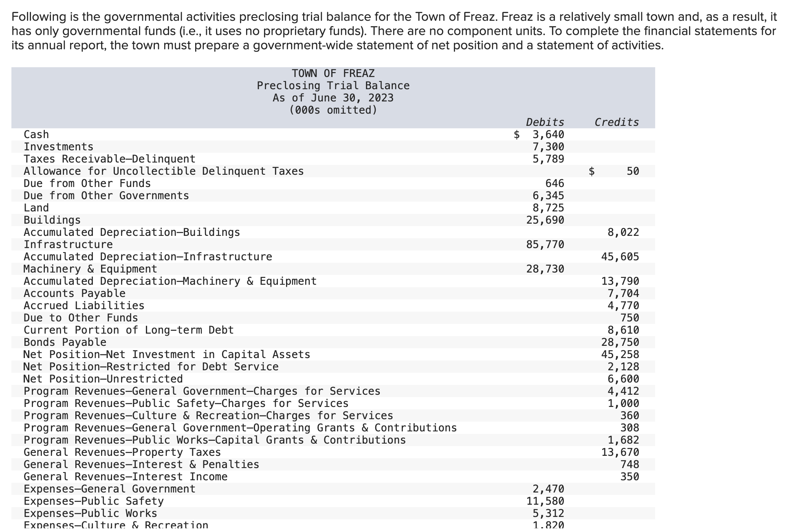
Task: Select the Net Position—Unrestricted row
Action: point(103,379)
